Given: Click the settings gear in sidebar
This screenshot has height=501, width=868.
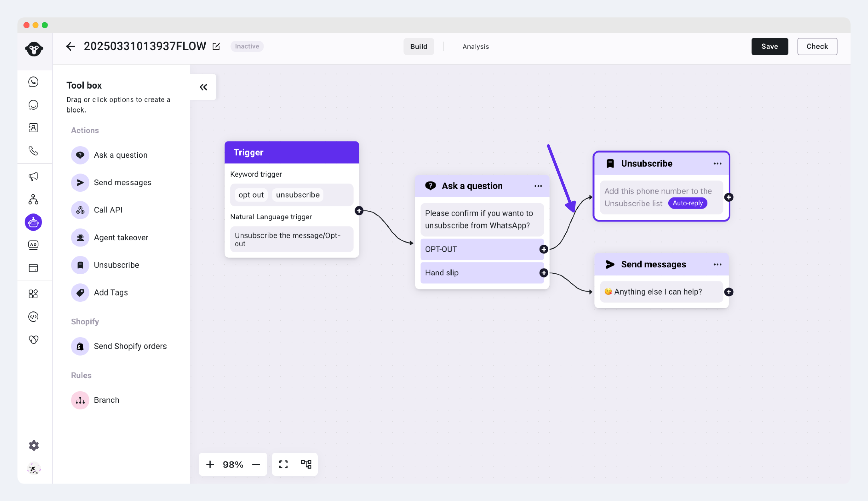Looking at the screenshot, I should pos(33,445).
